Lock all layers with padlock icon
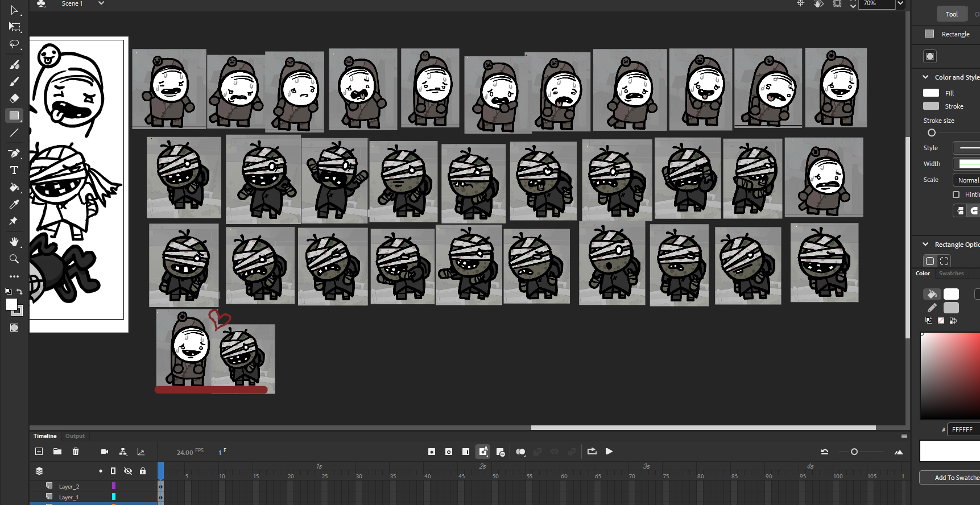The image size is (980, 505). (x=143, y=471)
